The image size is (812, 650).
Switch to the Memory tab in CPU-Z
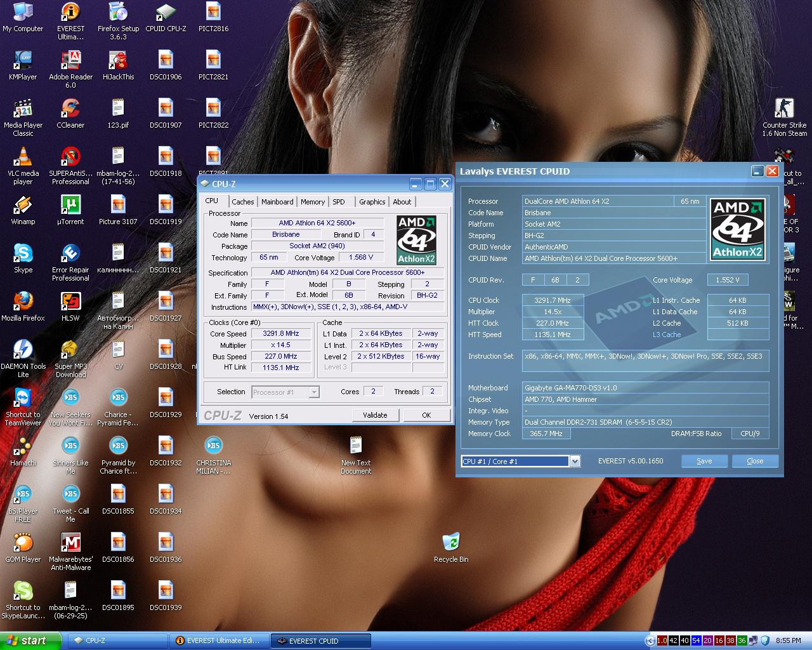pyautogui.click(x=313, y=202)
